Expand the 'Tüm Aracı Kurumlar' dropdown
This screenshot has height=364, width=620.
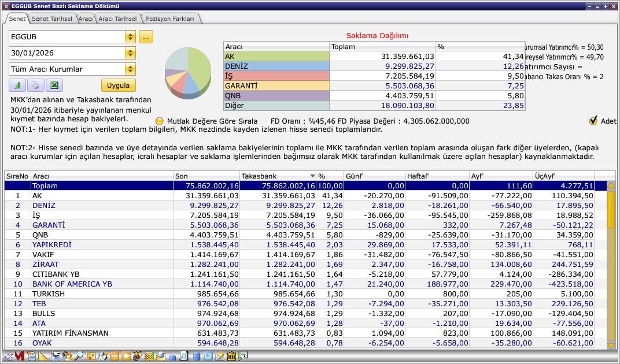130,69
